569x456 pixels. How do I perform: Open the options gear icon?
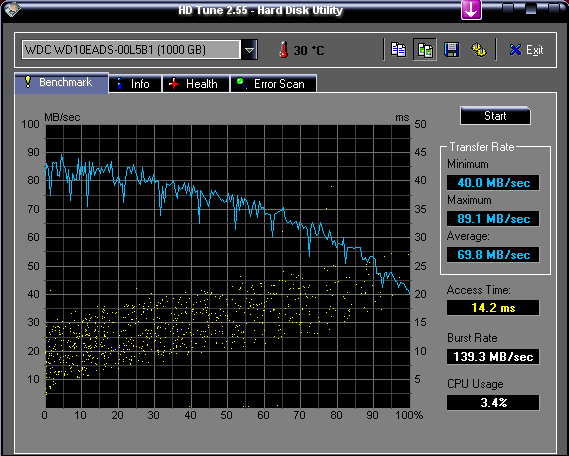[479, 50]
